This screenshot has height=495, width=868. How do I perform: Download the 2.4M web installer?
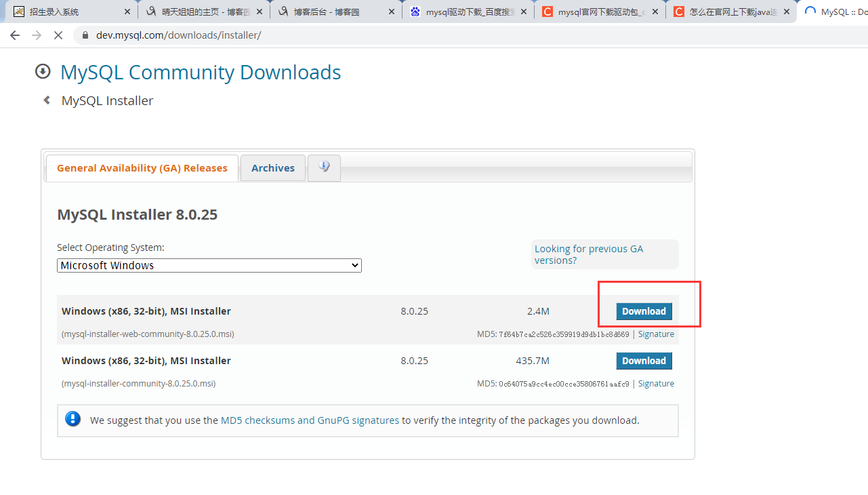tap(644, 311)
